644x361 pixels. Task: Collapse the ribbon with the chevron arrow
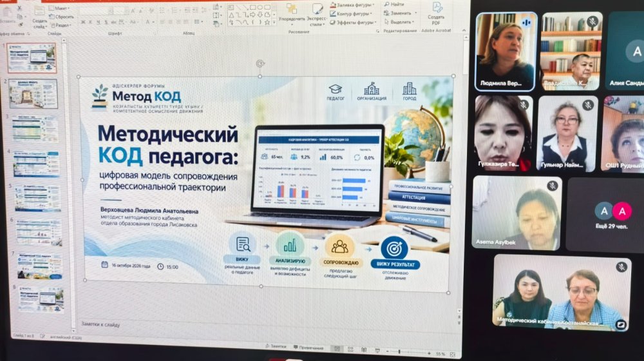[x=464, y=30]
